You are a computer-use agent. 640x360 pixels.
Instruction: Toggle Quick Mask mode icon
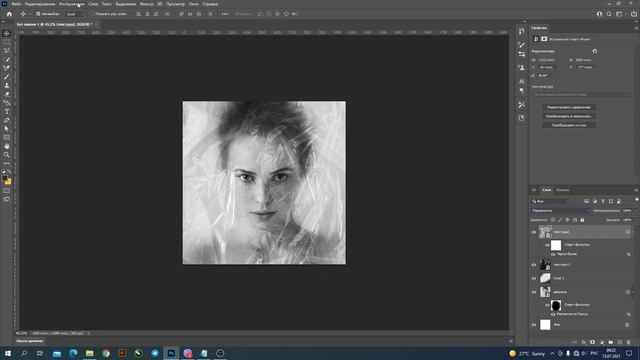[7, 191]
